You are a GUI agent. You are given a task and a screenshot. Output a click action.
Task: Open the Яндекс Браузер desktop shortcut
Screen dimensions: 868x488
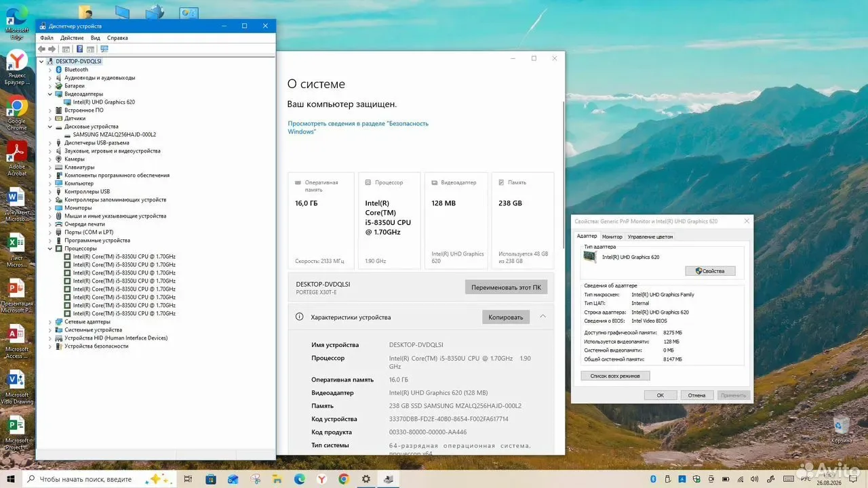coord(17,68)
